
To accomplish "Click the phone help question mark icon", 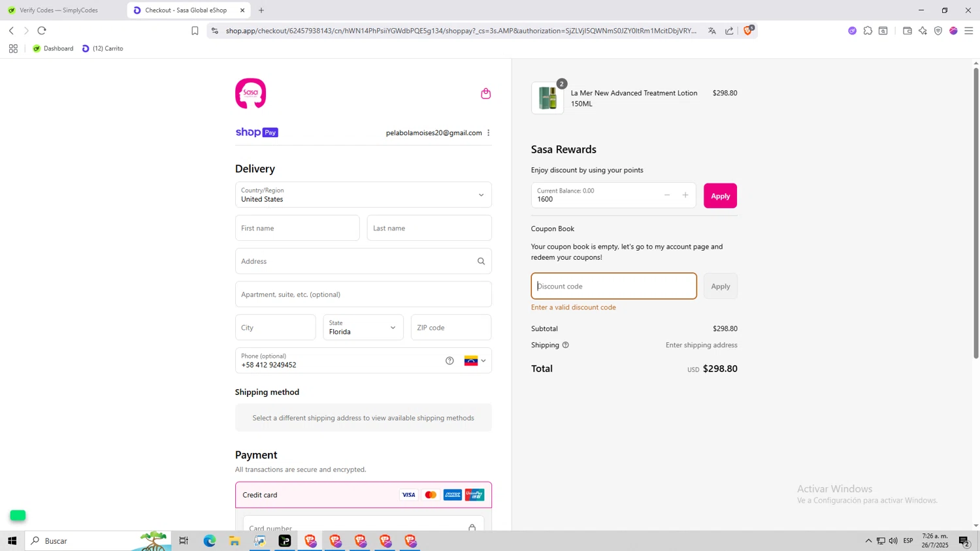I will point(449,360).
